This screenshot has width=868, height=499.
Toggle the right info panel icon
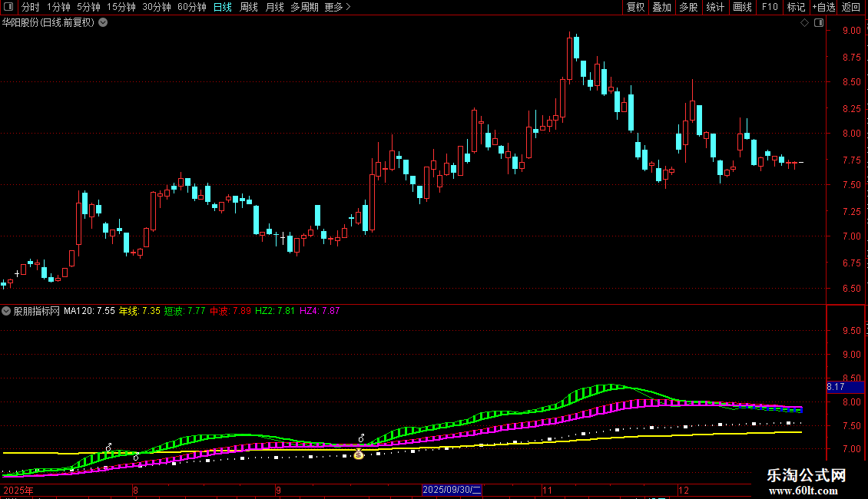(x=819, y=23)
